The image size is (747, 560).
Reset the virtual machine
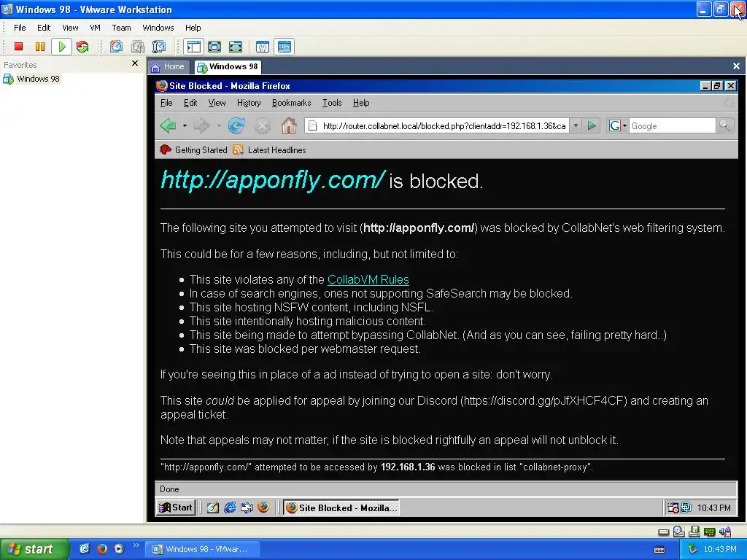coord(82,47)
